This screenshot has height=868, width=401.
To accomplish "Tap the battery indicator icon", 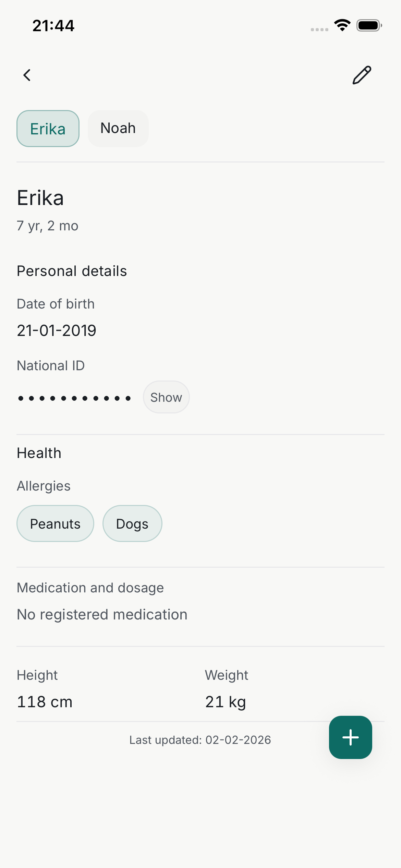I will click(369, 25).
